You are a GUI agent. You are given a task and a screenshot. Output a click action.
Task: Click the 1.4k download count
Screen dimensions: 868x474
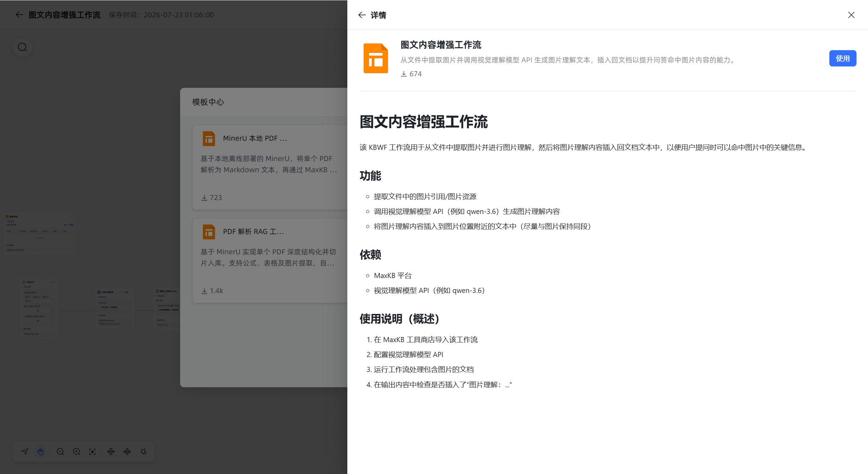click(x=216, y=291)
